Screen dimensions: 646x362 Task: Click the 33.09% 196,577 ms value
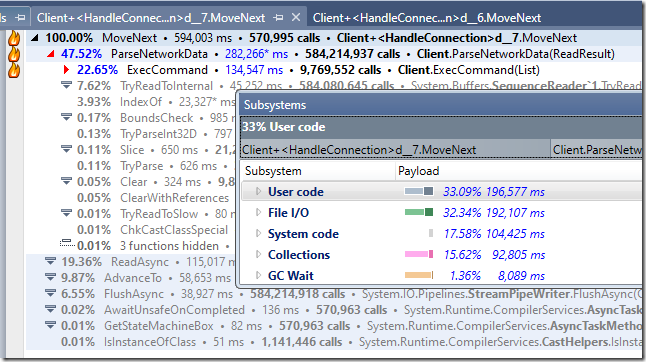494,192
